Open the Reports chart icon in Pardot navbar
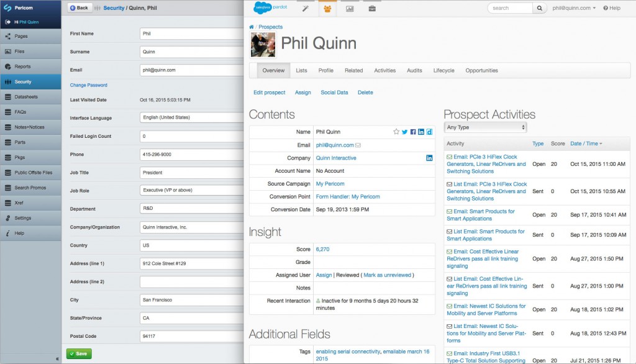The height and width of the screenshot is (364, 636). (350, 9)
